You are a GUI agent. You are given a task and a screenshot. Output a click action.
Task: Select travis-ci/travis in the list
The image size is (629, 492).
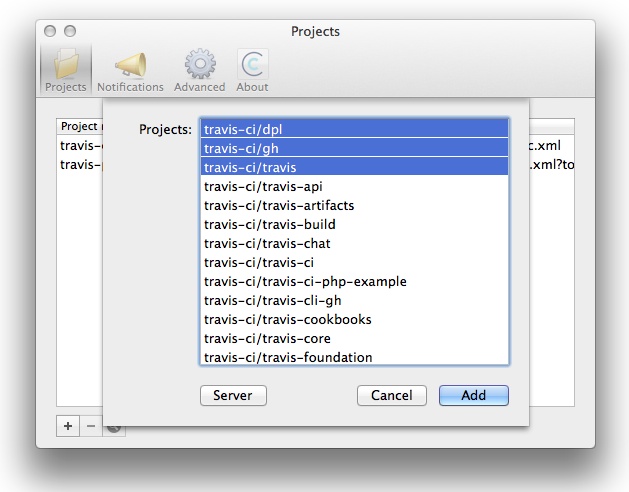point(355,167)
